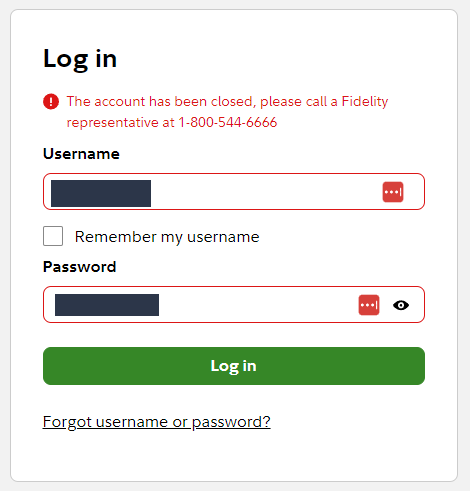Click the bold Username field label
Viewport: 470px width, 491px height.
(81, 154)
